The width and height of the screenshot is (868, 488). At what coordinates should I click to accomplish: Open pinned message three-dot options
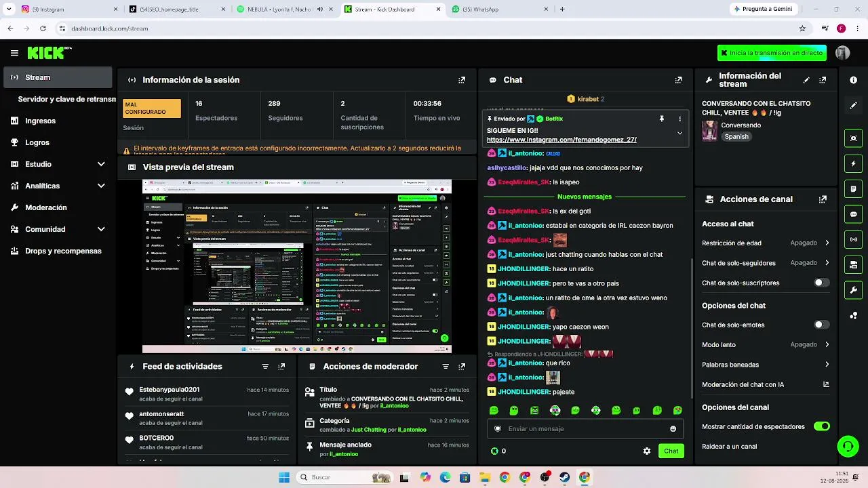(679, 119)
